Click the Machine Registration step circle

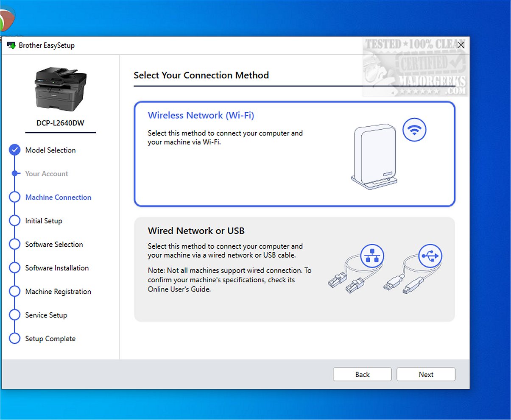[15, 291]
